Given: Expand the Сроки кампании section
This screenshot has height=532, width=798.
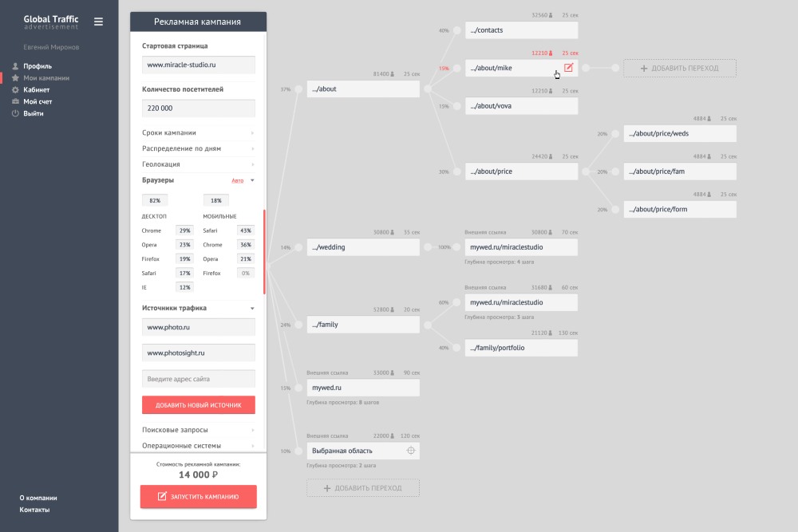Looking at the screenshot, I should 252,133.
